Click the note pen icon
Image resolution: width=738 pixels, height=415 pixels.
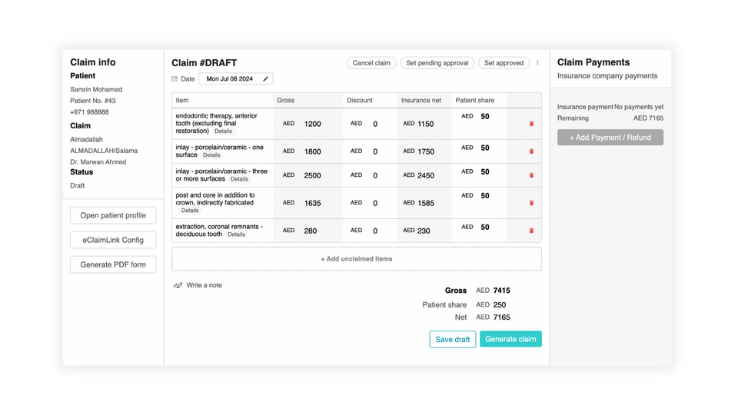point(178,285)
